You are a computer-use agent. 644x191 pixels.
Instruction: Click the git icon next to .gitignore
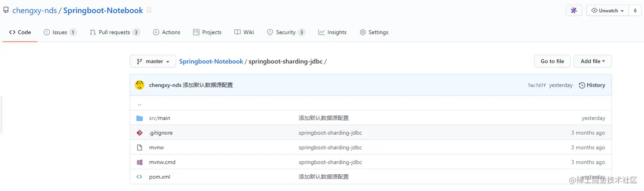pyautogui.click(x=139, y=133)
